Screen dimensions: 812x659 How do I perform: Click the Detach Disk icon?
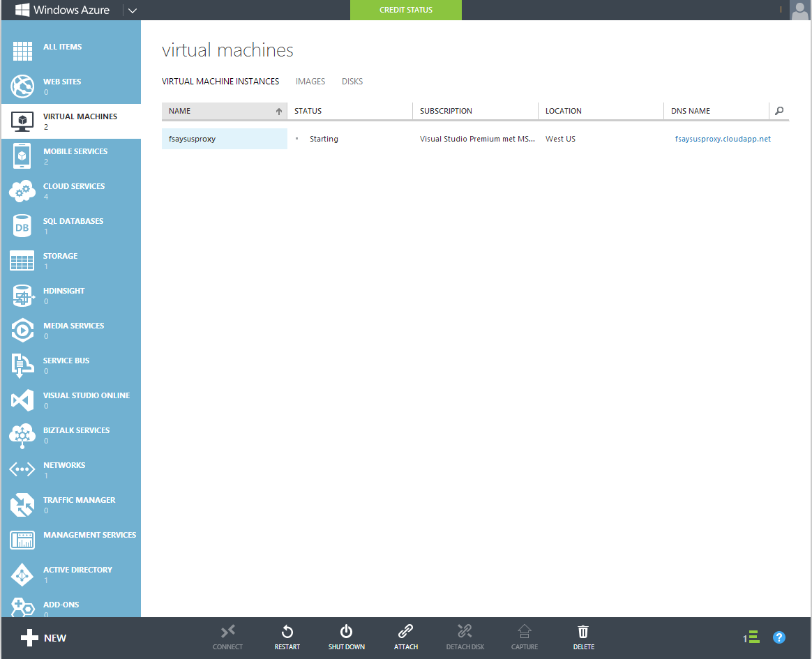pyautogui.click(x=465, y=631)
